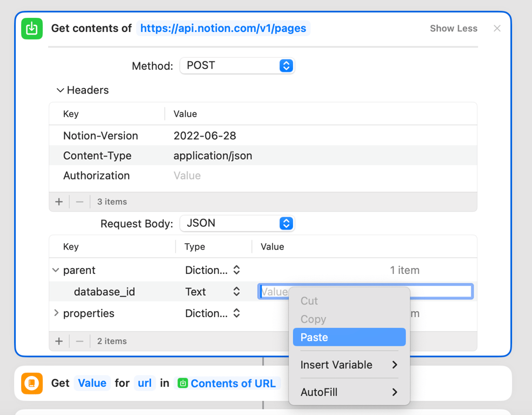Open the Type selector for database_id

pyautogui.click(x=237, y=291)
